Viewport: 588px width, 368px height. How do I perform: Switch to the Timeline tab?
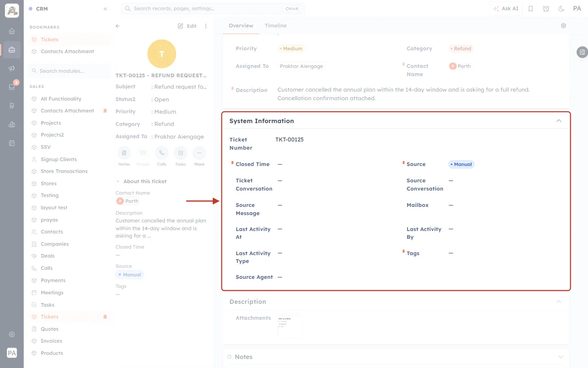coord(276,26)
